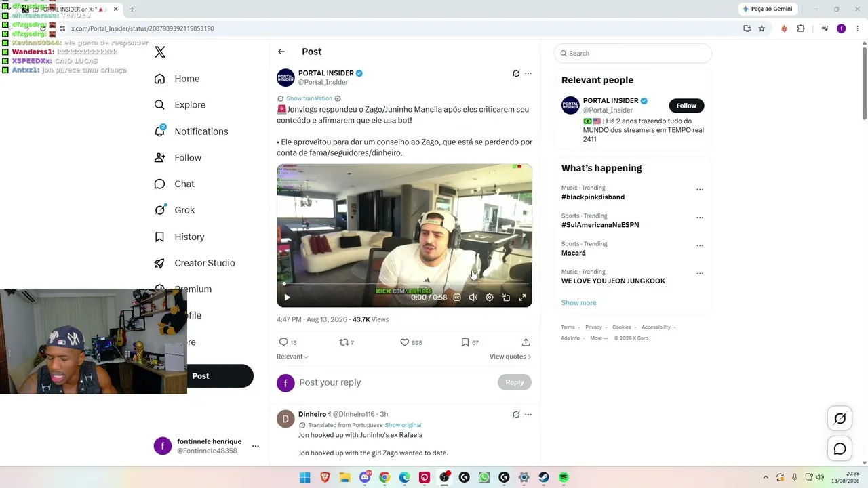This screenshot has width=868, height=488.
Task: Open options for #SulAmericanaNaESPN trend
Action: [x=700, y=218]
